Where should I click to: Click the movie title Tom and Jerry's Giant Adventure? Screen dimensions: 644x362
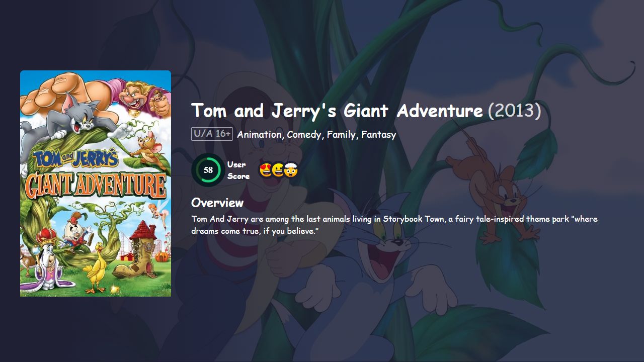pos(337,111)
